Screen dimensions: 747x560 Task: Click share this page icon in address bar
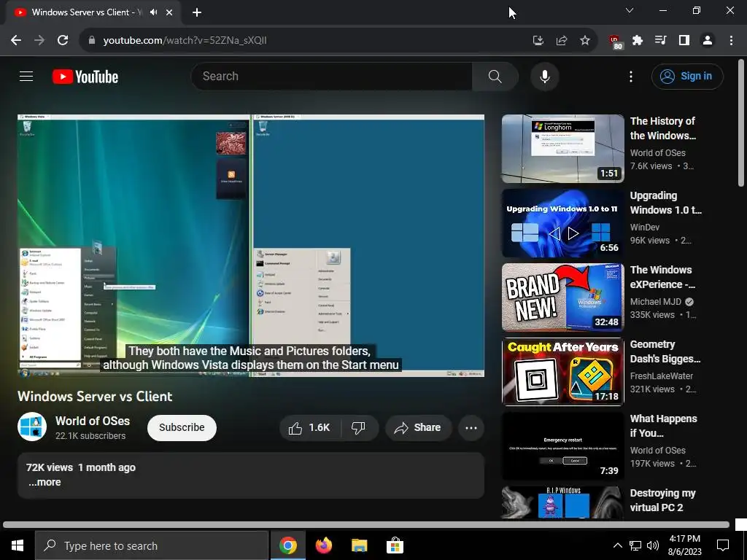pos(562,41)
